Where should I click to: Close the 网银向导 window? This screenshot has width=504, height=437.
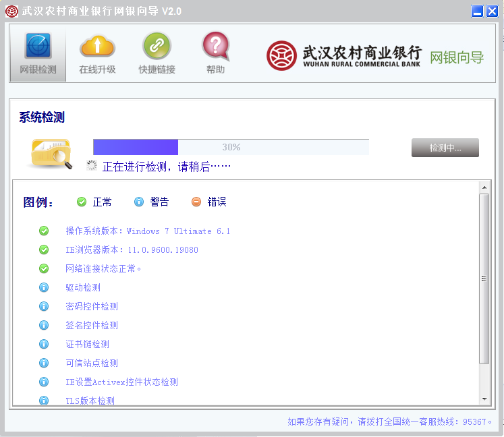[x=492, y=11]
